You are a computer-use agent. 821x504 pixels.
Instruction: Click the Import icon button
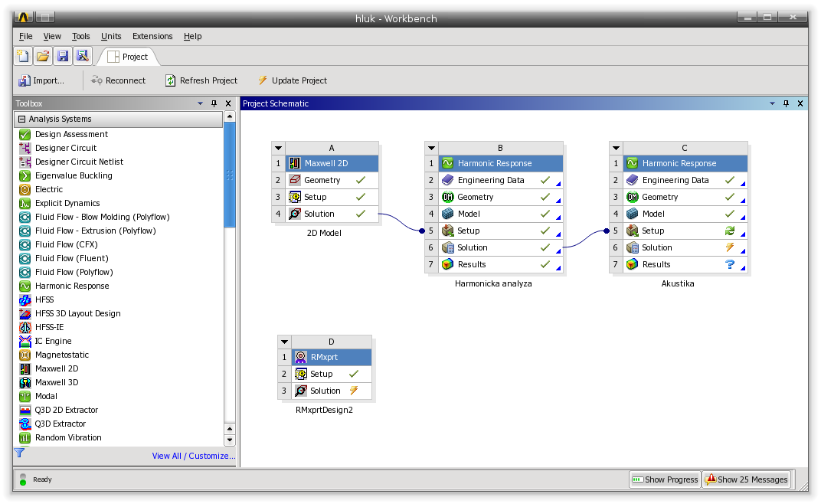[x=41, y=80]
